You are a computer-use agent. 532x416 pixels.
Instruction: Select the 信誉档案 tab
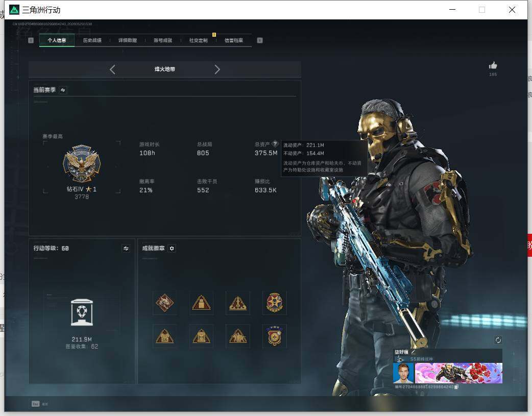pyautogui.click(x=234, y=40)
